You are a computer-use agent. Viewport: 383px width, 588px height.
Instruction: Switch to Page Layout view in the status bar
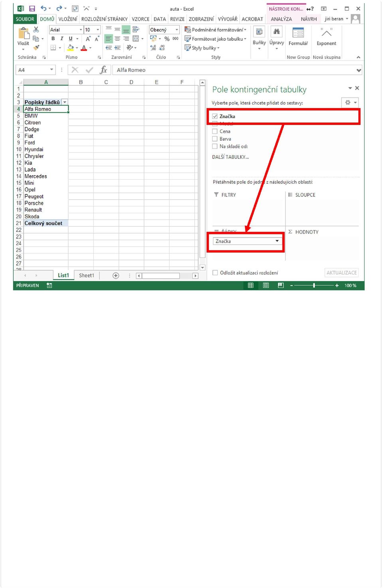tap(266, 285)
